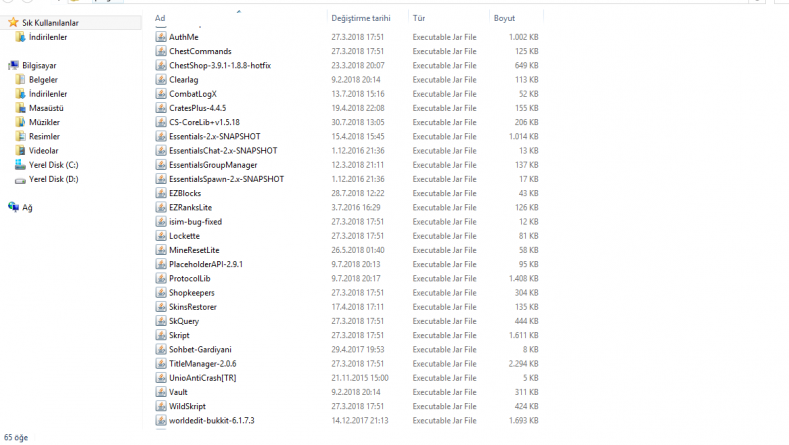Click the Bilgisayar computer icon
The height and width of the screenshot is (445, 789).
coord(14,65)
